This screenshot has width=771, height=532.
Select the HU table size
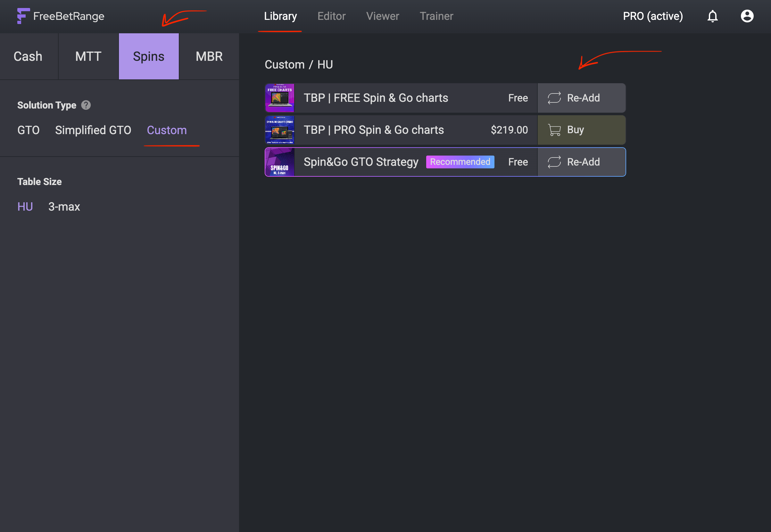point(25,207)
